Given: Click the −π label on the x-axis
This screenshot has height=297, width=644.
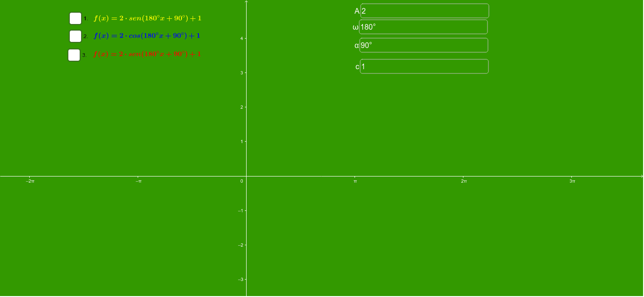Looking at the screenshot, I should 139,181.
